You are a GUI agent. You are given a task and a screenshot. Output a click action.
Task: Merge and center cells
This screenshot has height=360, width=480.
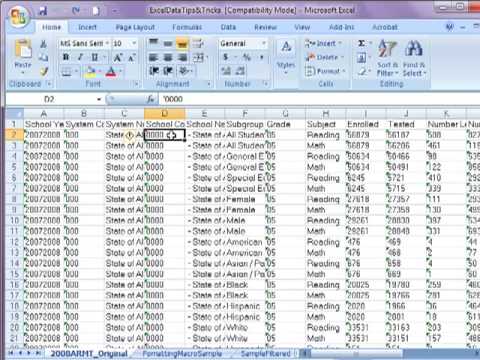click(198, 57)
